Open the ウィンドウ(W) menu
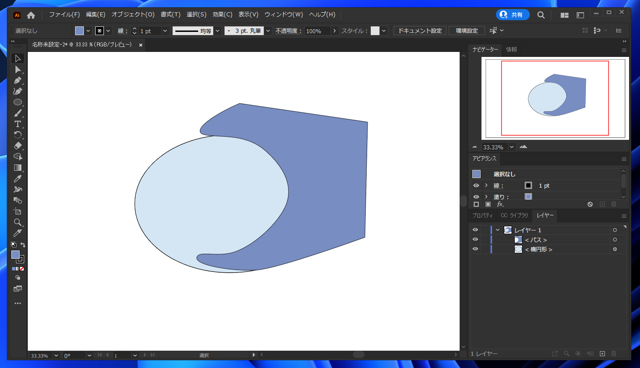Viewport: 640px width, 368px height. tap(284, 15)
